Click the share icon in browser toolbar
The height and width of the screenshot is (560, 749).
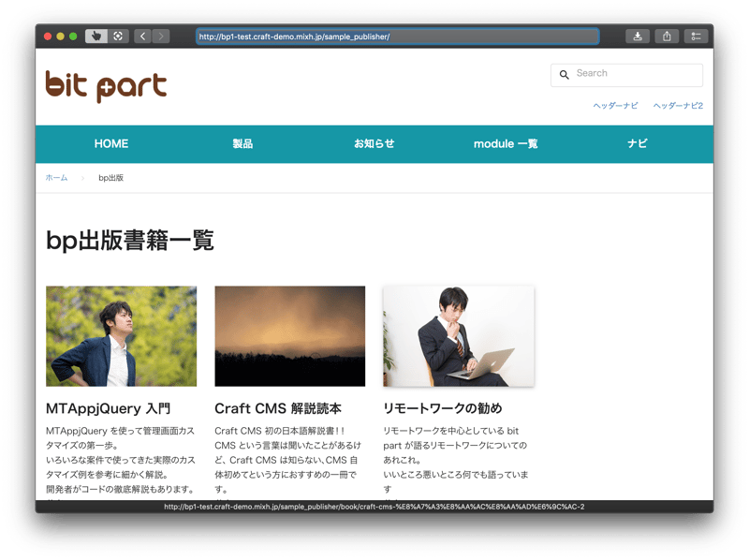[667, 37]
